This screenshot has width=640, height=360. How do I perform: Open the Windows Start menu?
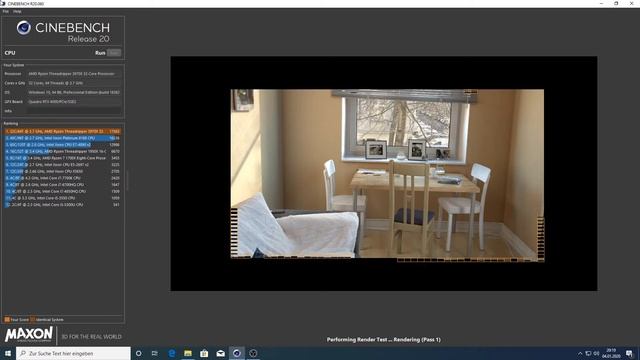click(8, 353)
